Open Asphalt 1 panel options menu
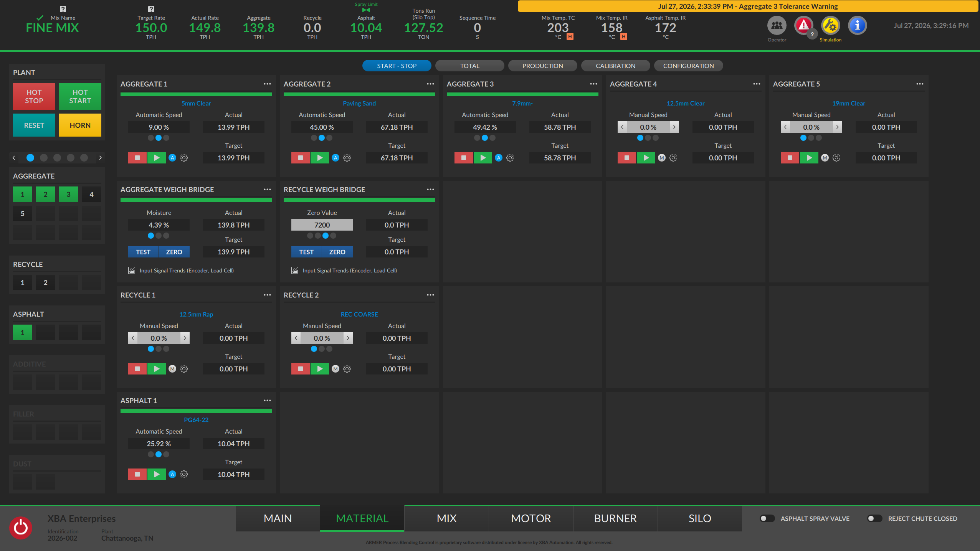 267,400
